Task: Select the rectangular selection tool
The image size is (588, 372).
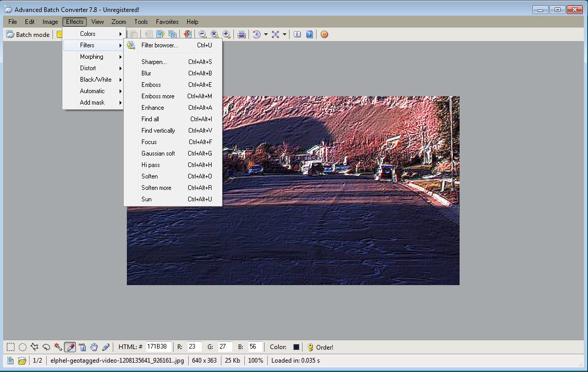Action: pyautogui.click(x=11, y=347)
